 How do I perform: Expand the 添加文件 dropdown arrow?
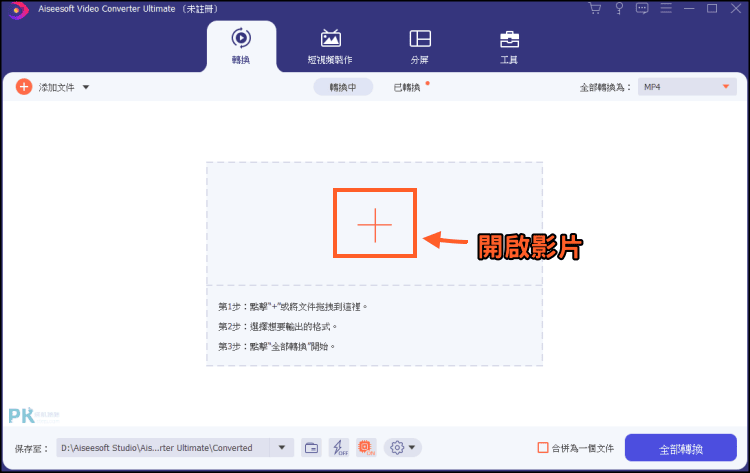86,87
